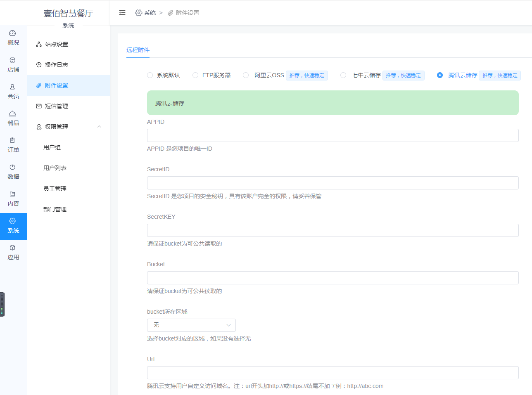Screen dimensions: 532x395
Task: Click the dark side handle on left edge
Action: coord(2,304)
